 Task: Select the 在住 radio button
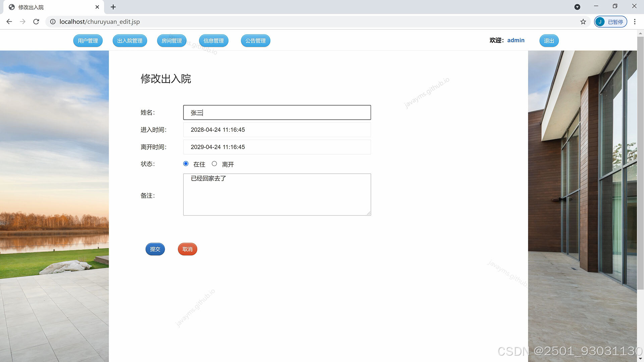(186, 164)
